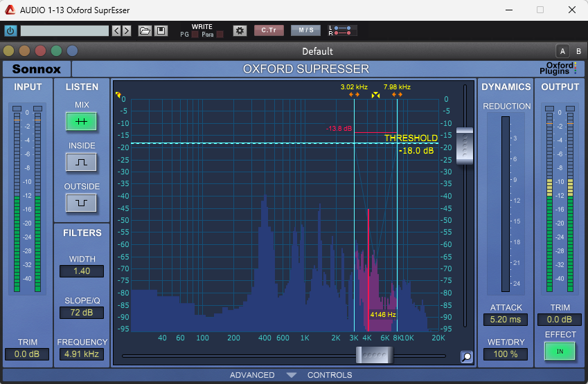Go to next preset arrow
Viewport: 588px width, 384px height.
click(x=127, y=30)
